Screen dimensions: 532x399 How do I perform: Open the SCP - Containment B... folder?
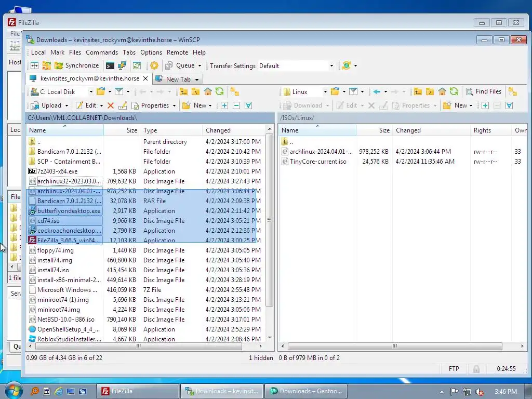pos(69,162)
